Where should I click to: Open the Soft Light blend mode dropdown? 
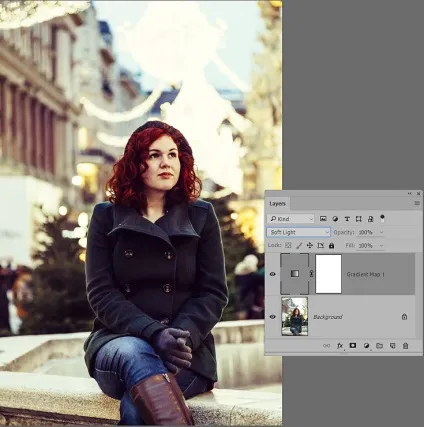click(x=298, y=232)
